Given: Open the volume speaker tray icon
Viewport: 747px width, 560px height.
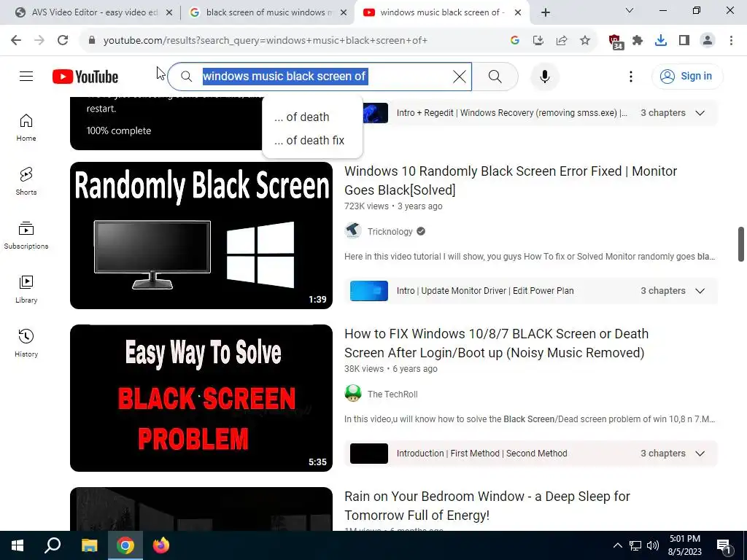Looking at the screenshot, I should click(x=653, y=545).
